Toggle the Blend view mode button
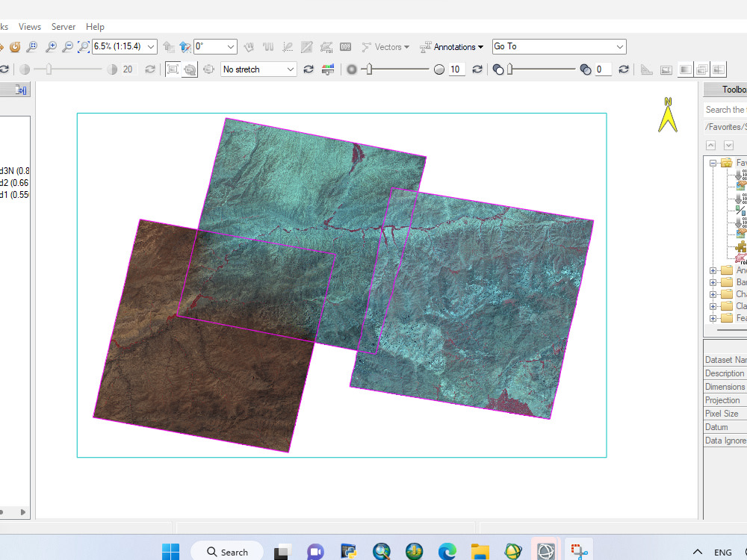Viewport: 747px width, 560px height. tap(685, 69)
